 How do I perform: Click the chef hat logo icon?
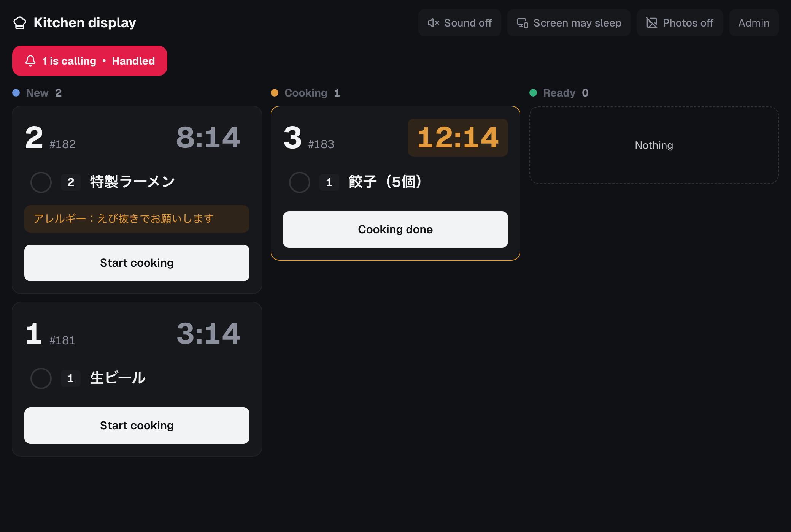[x=20, y=23]
